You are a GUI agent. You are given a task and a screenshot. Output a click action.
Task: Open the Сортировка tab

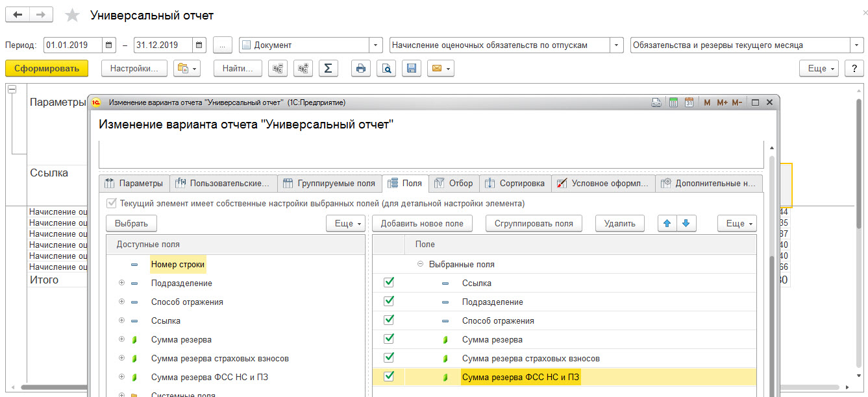(x=515, y=184)
